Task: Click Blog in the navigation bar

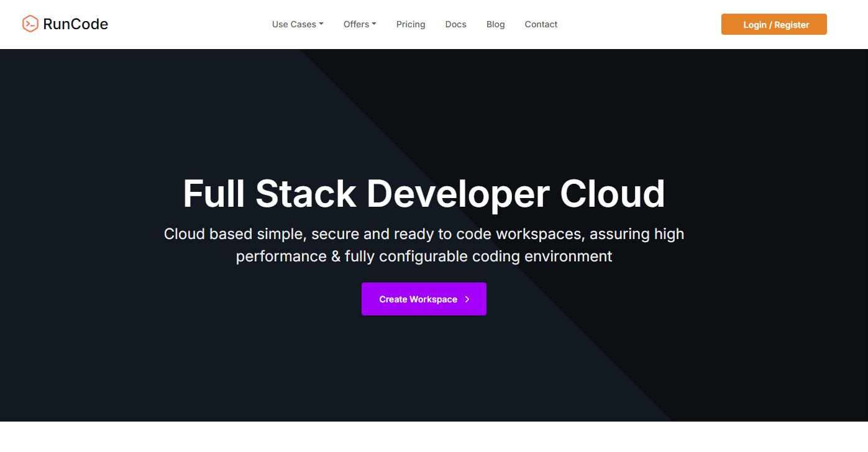Action: tap(495, 24)
